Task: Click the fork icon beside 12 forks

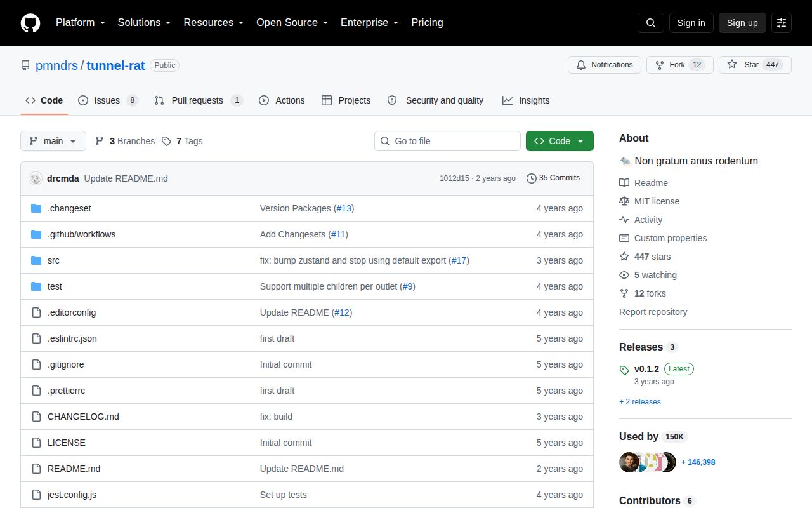Action: 624,293
